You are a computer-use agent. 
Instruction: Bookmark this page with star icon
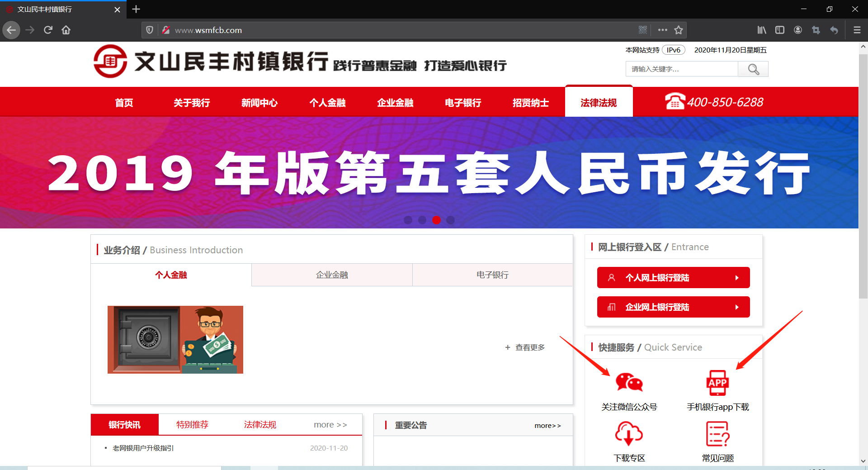click(679, 30)
